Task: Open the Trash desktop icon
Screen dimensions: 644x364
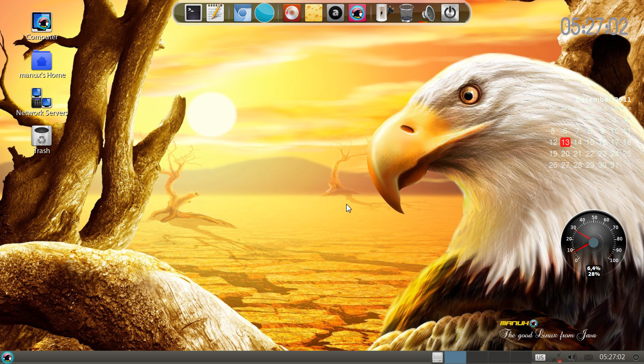Action: pos(42,136)
